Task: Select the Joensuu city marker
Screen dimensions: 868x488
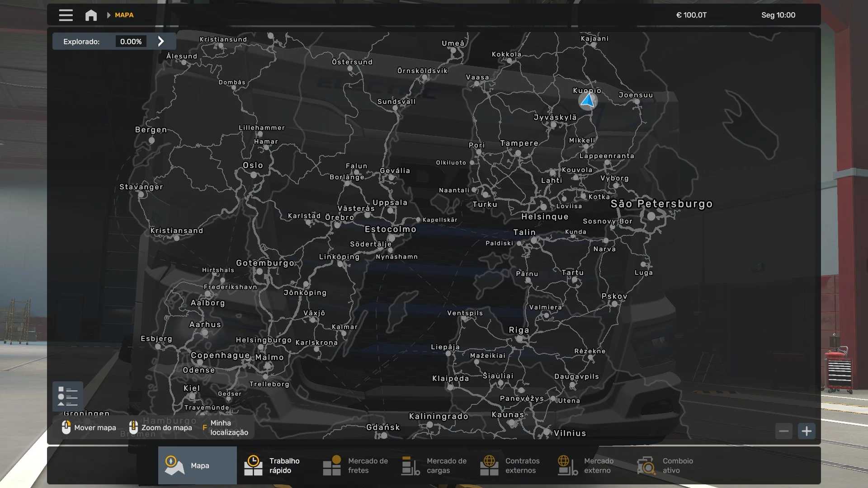Action: point(637,102)
